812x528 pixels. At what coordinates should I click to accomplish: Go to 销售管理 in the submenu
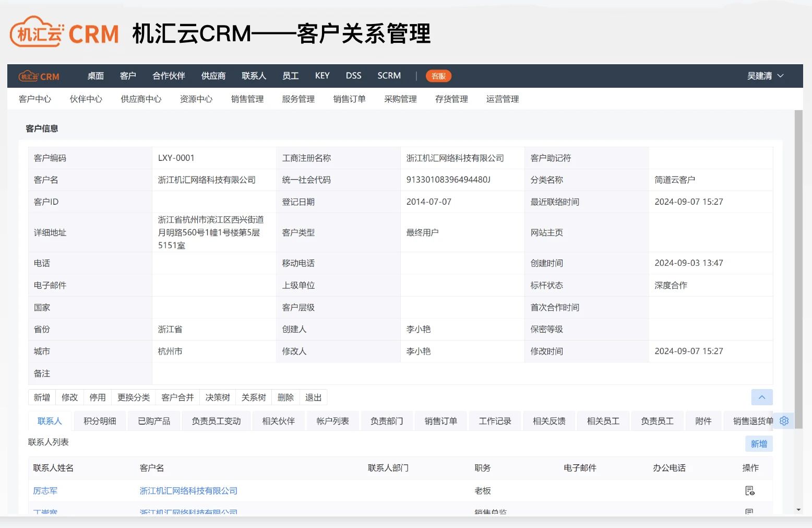(x=247, y=99)
